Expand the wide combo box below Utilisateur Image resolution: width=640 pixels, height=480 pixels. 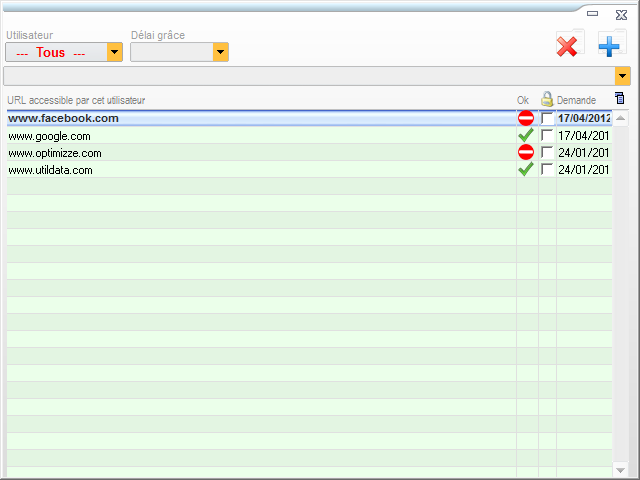[x=623, y=76]
